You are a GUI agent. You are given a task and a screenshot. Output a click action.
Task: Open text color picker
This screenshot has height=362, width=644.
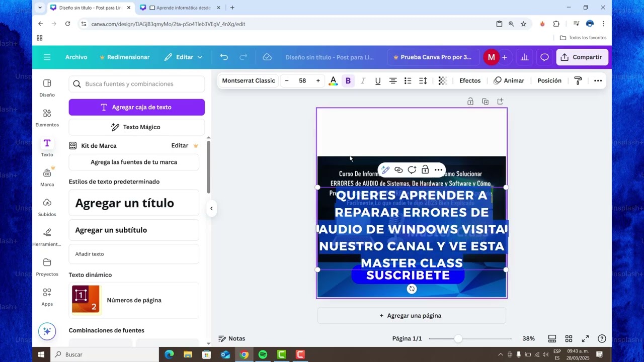tap(333, 81)
